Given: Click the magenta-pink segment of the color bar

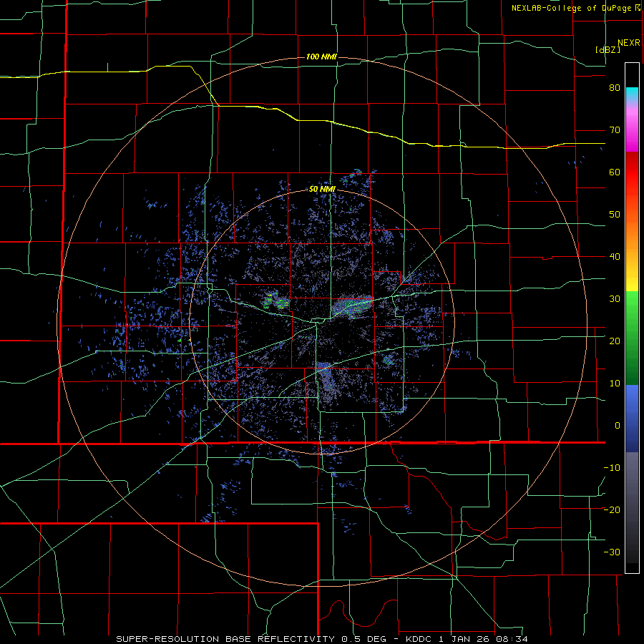Looking at the screenshot, I should [x=632, y=127].
